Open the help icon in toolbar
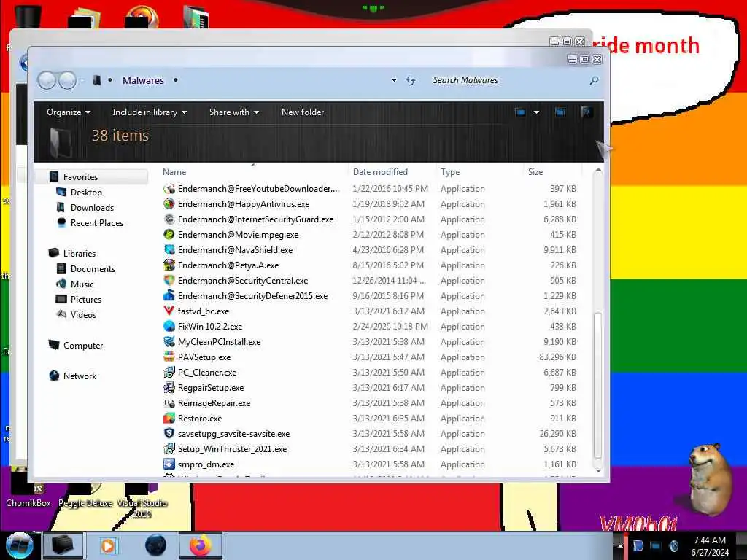 click(x=587, y=112)
